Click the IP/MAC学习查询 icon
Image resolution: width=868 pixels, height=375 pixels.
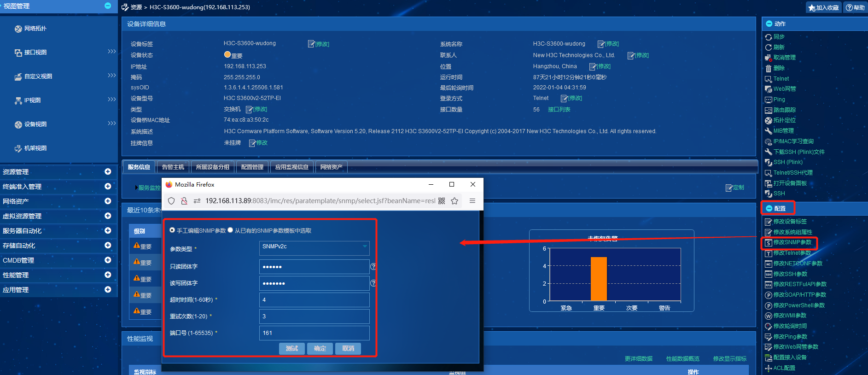768,141
